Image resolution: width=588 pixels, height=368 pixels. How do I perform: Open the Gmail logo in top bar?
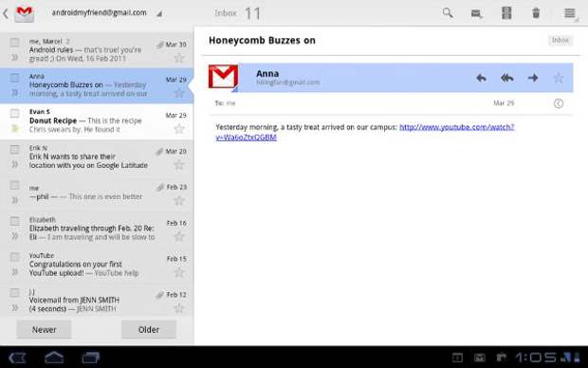coord(25,13)
